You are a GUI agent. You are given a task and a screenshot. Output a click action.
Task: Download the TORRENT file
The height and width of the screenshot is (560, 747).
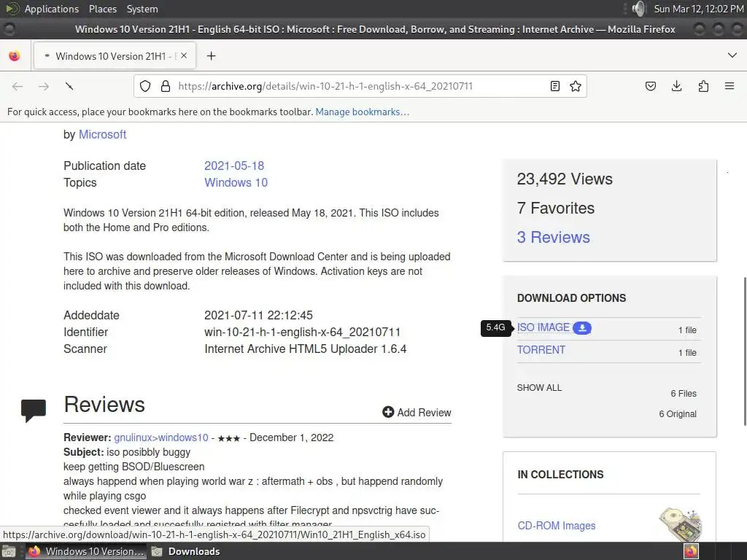coord(541,350)
